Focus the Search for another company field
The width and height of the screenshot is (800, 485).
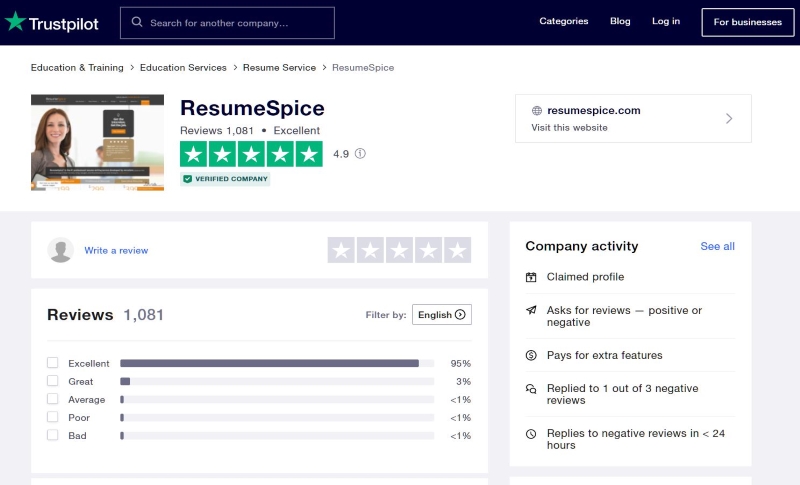point(228,23)
